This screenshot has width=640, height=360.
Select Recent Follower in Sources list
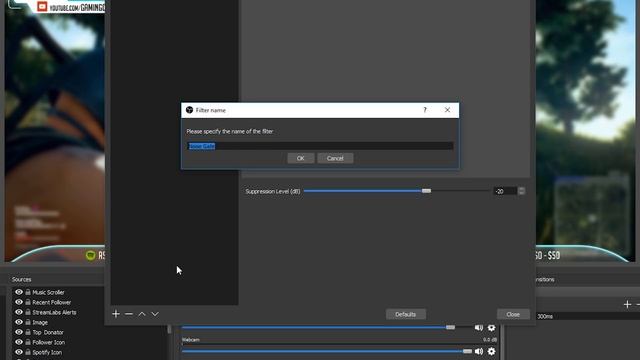pos(51,302)
